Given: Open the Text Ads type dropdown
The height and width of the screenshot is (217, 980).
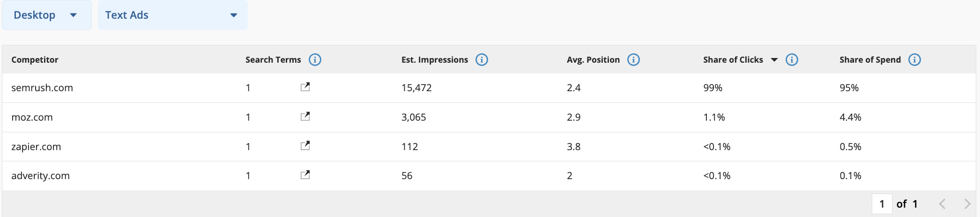Looking at the screenshot, I should 173,15.
